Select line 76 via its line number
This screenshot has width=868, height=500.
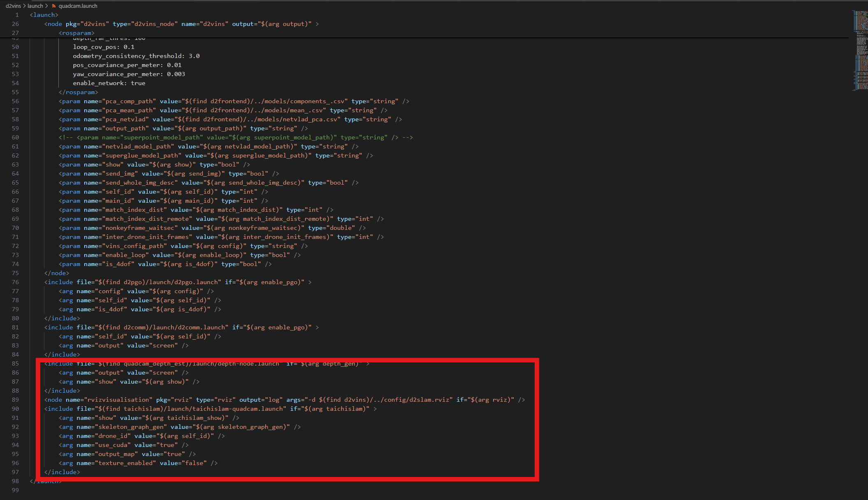15,282
